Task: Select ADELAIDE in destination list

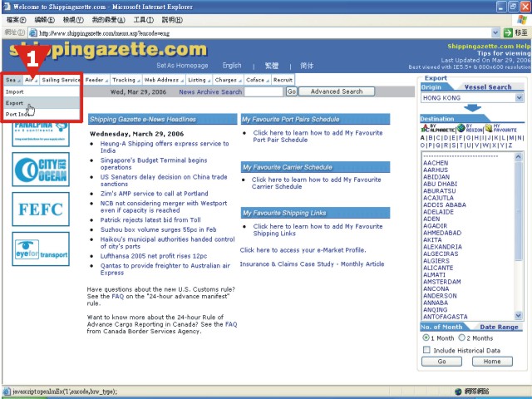Action: click(438, 212)
